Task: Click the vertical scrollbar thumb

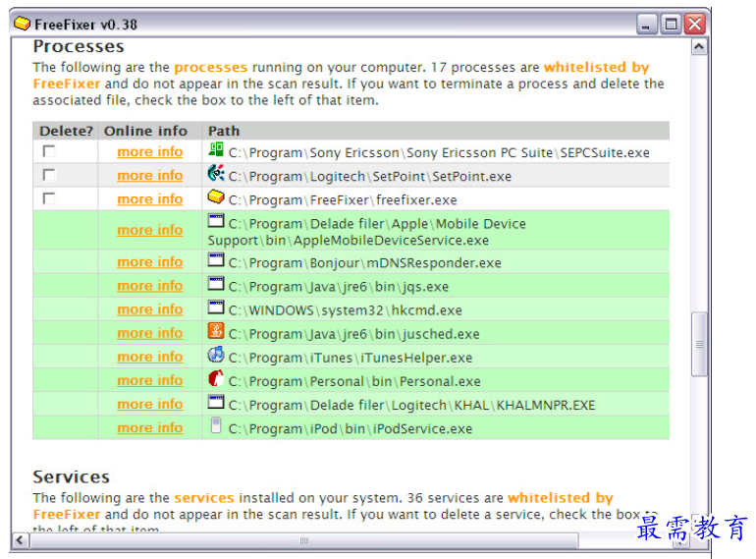Action: pos(699,344)
